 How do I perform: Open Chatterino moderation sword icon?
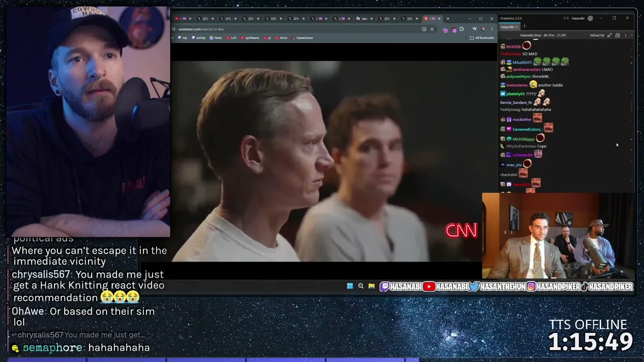tap(610, 35)
